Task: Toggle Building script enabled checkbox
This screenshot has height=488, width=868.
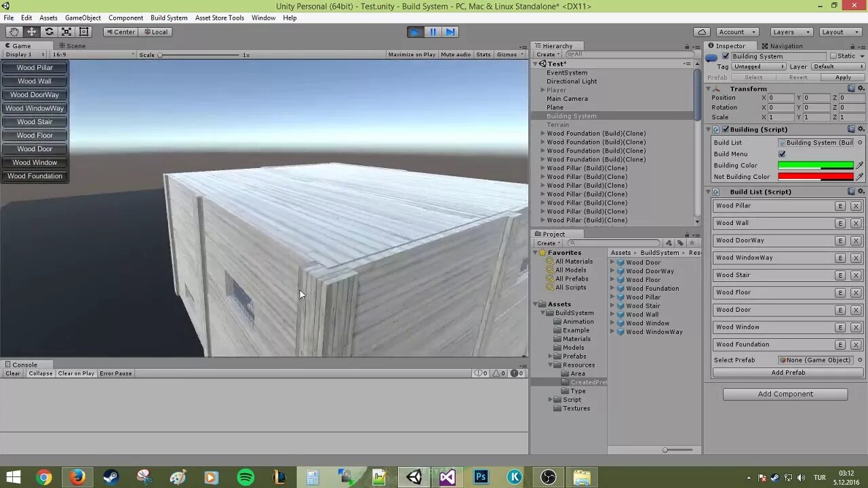Action: (726, 129)
